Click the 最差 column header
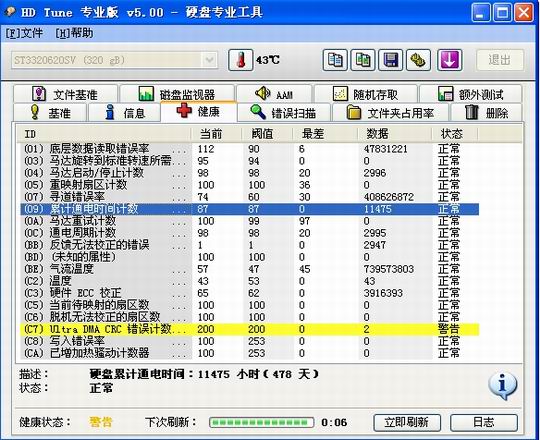This screenshot has height=440, width=540. [325, 134]
